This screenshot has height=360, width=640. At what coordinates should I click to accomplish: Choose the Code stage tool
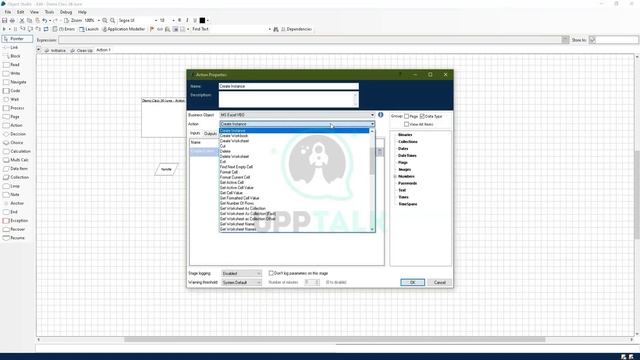pyautogui.click(x=15, y=91)
